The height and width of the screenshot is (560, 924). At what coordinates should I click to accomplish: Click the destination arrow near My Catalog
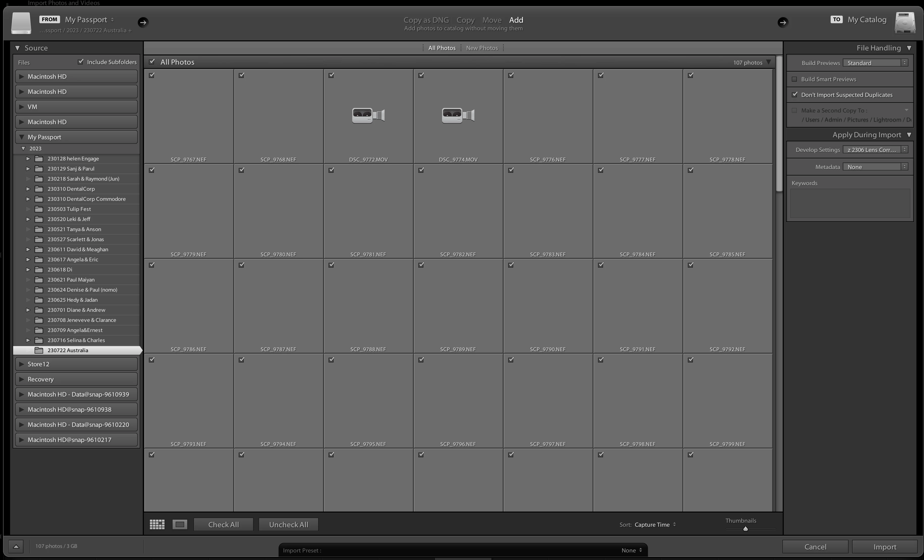point(782,22)
